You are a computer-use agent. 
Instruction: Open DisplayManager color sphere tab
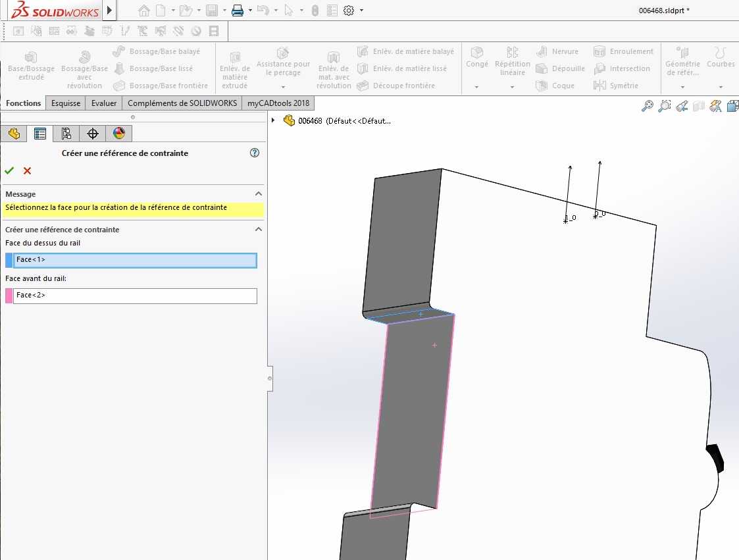tap(118, 134)
